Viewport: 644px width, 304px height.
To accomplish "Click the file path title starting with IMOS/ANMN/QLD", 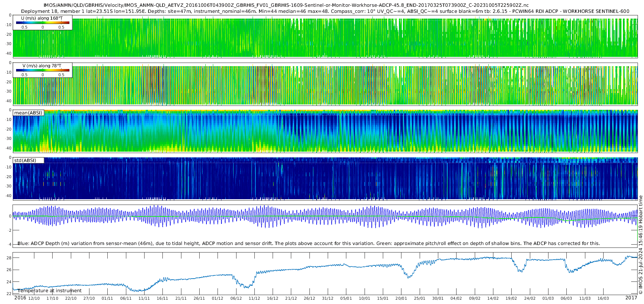I will click(286, 5).
